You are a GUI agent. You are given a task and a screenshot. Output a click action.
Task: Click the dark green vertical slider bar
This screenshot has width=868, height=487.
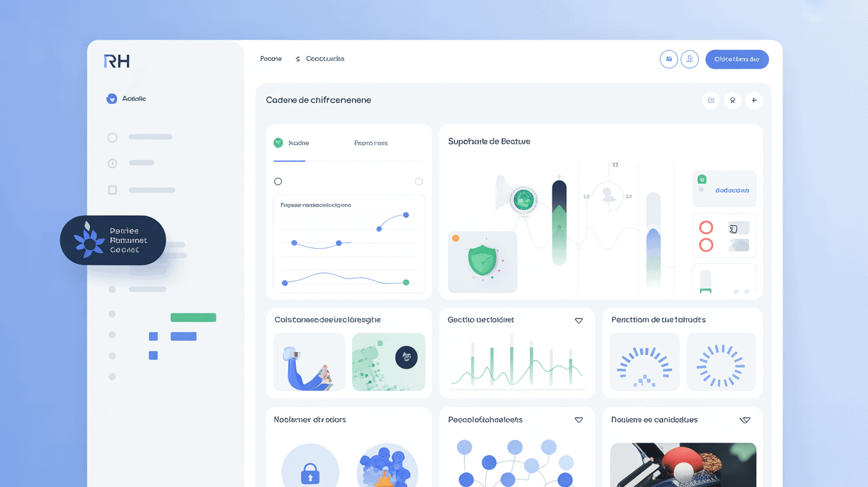point(559,222)
